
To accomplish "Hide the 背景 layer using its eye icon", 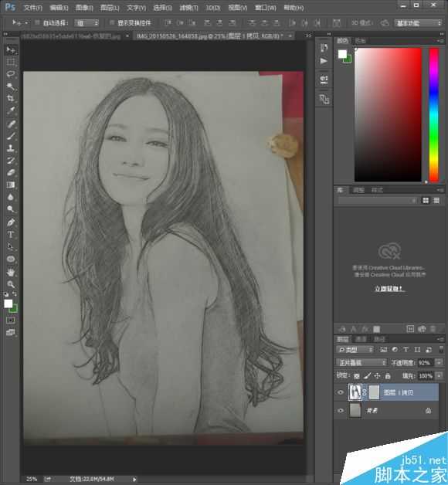I will pyautogui.click(x=341, y=410).
